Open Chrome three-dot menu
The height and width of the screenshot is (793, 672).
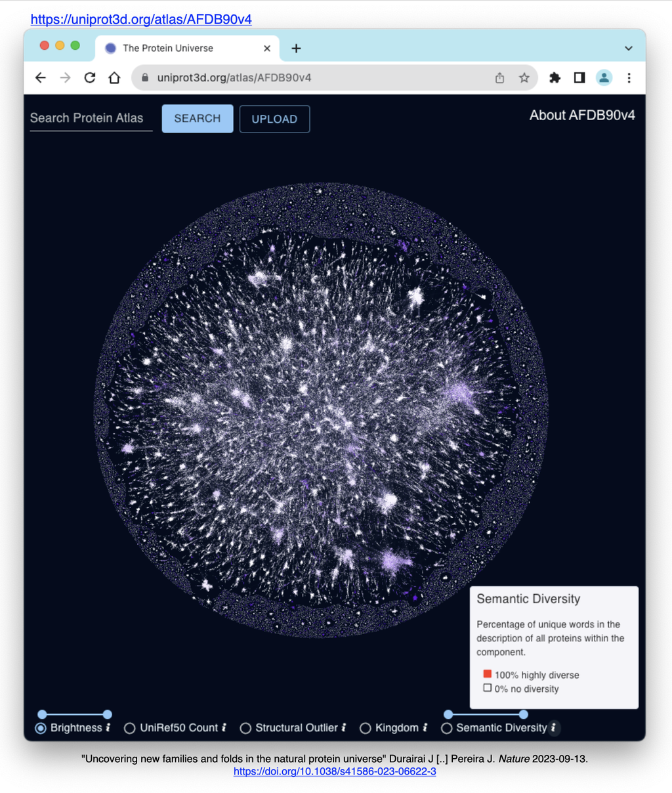pyautogui.click(x=629, y=77)
